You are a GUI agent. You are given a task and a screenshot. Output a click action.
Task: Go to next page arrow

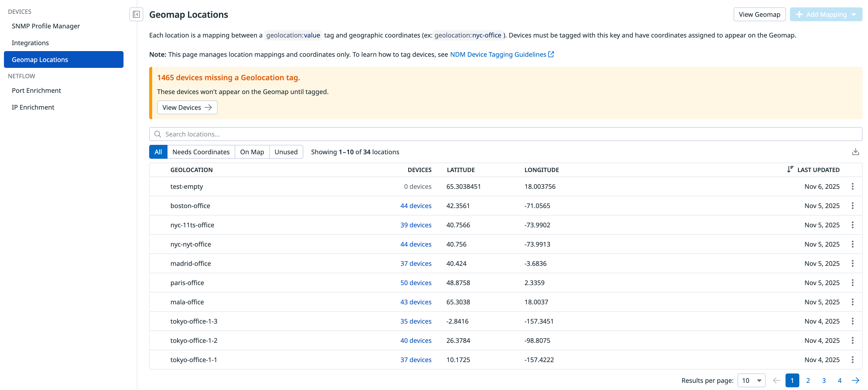coord(855,381)
